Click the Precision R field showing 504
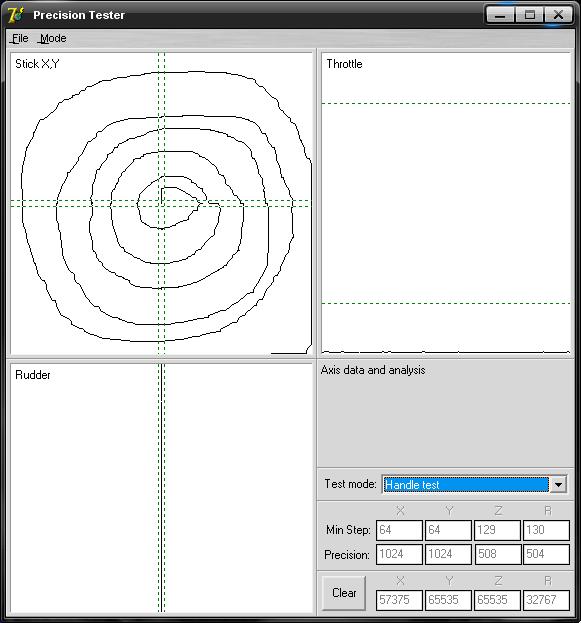The image size is (581, 623). (x=546, y=554)
